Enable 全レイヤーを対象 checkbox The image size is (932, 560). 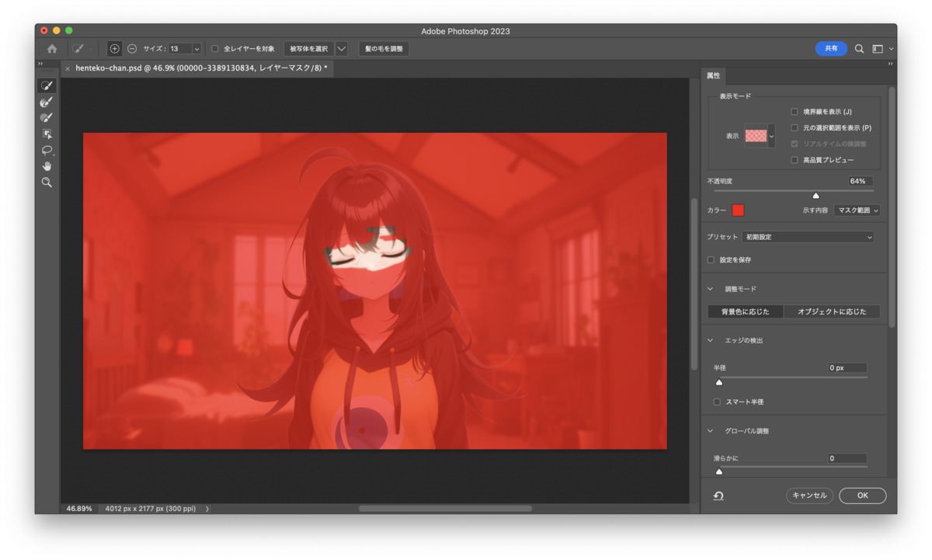tap(215, 49)
